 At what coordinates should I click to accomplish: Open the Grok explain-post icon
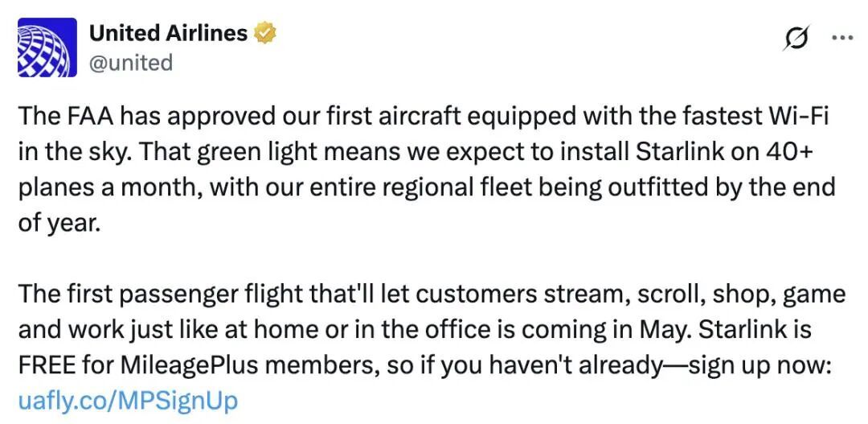796,38
